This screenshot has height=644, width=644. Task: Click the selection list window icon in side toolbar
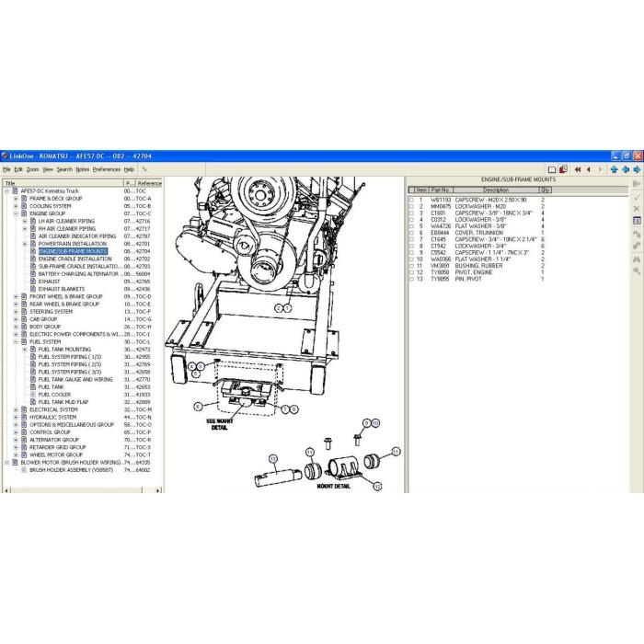point(637,221)
